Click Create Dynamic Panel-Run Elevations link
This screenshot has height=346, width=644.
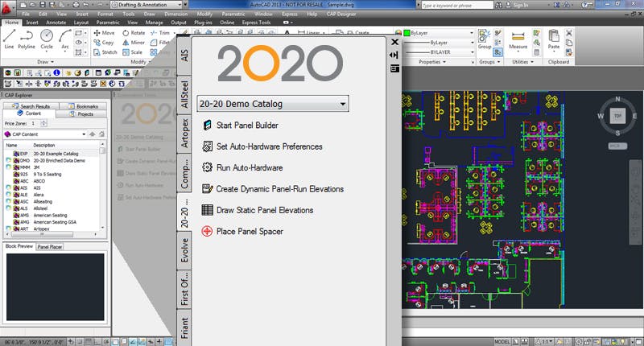(279, 189)
